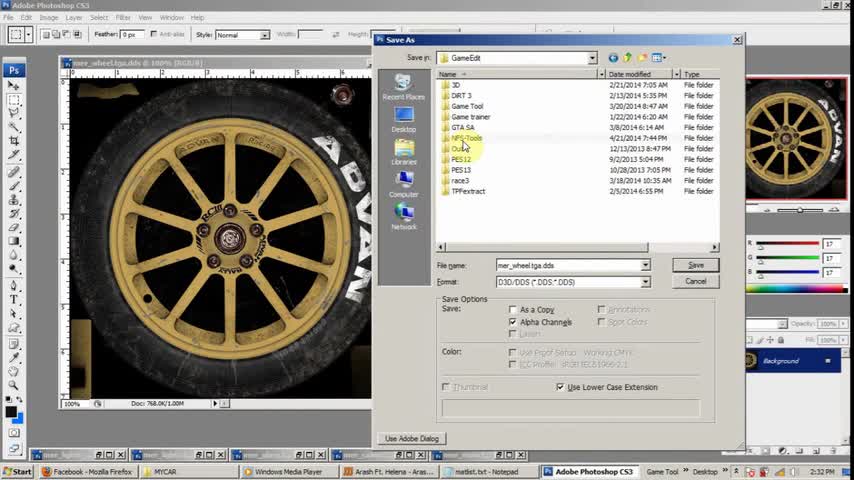The height and width of the screenshot is (480, 854).
Task: Select the Move tool in toolbox
Action: point(14,87)
